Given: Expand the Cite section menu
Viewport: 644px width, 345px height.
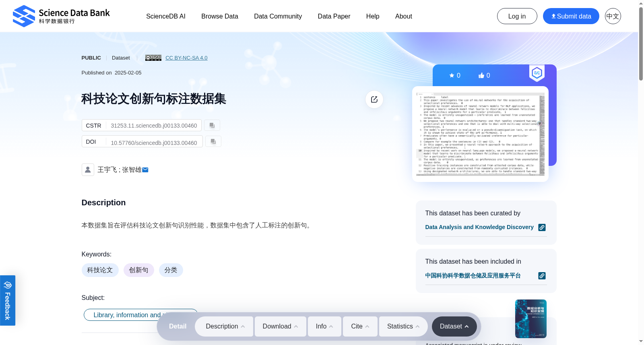Looking at the screenshot, I should (360, 326).
